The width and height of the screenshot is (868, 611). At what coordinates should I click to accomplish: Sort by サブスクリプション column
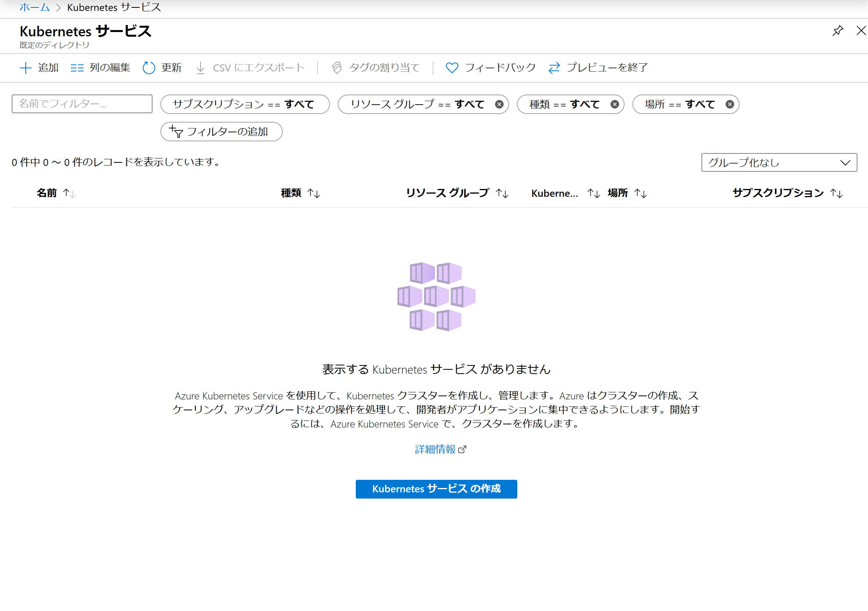[788, 193]
